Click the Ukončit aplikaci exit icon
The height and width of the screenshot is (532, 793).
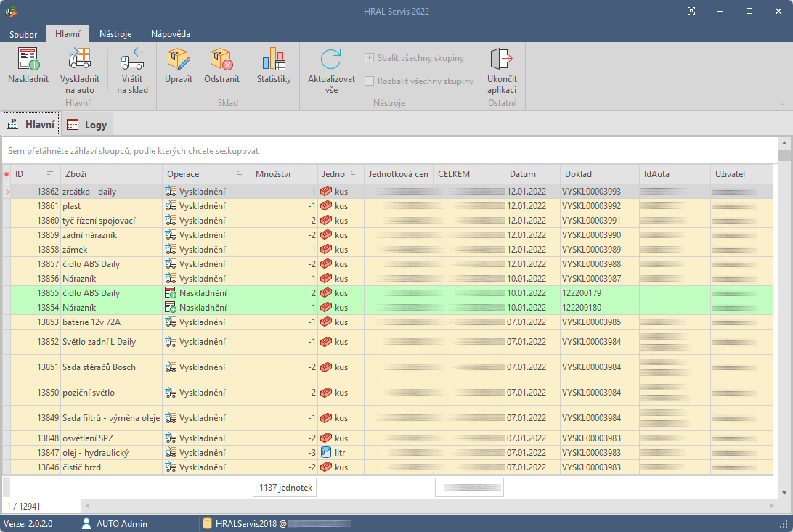point(502,60)
